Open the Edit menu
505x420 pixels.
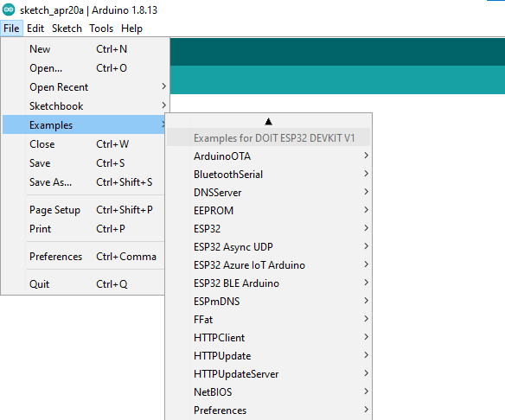pyautogui.click(x=35, y=29)
